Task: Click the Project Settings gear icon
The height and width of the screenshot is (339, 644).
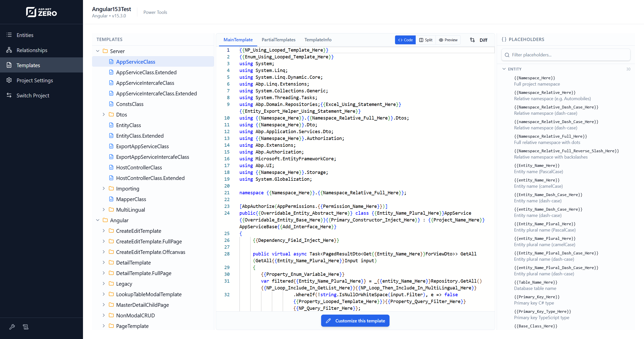Action: (9, 80)
